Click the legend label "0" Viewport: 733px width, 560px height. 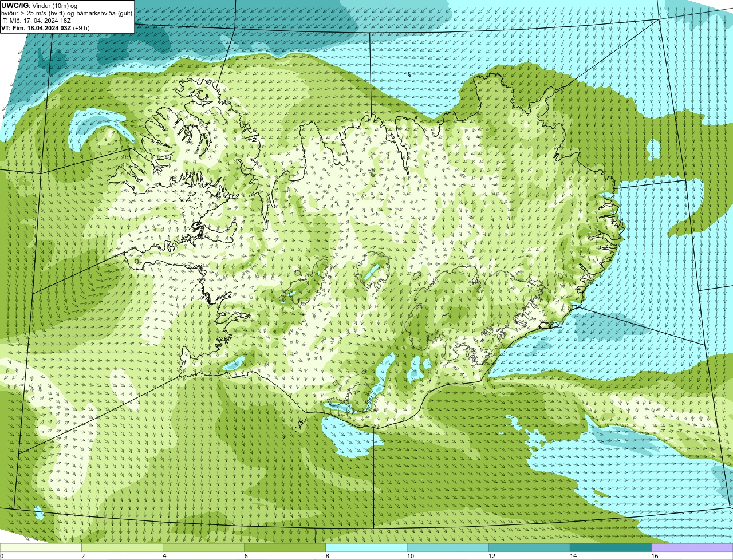pyautogui.click(x=2, y=556)
